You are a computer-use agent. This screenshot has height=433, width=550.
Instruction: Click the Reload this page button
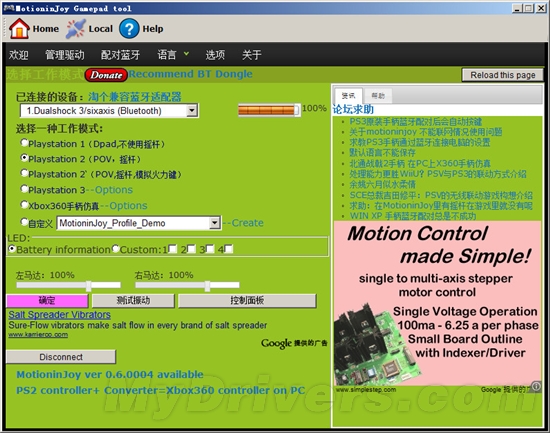click(502, 75)
